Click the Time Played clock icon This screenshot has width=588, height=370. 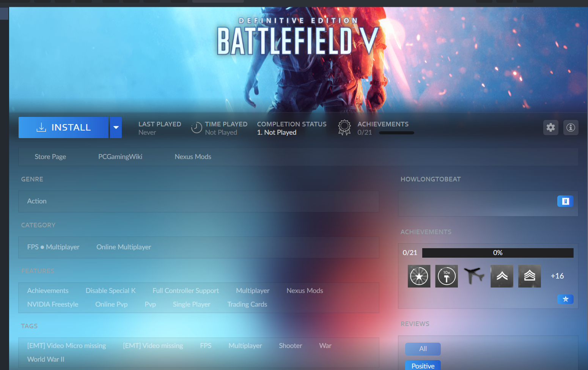point(196,128)
